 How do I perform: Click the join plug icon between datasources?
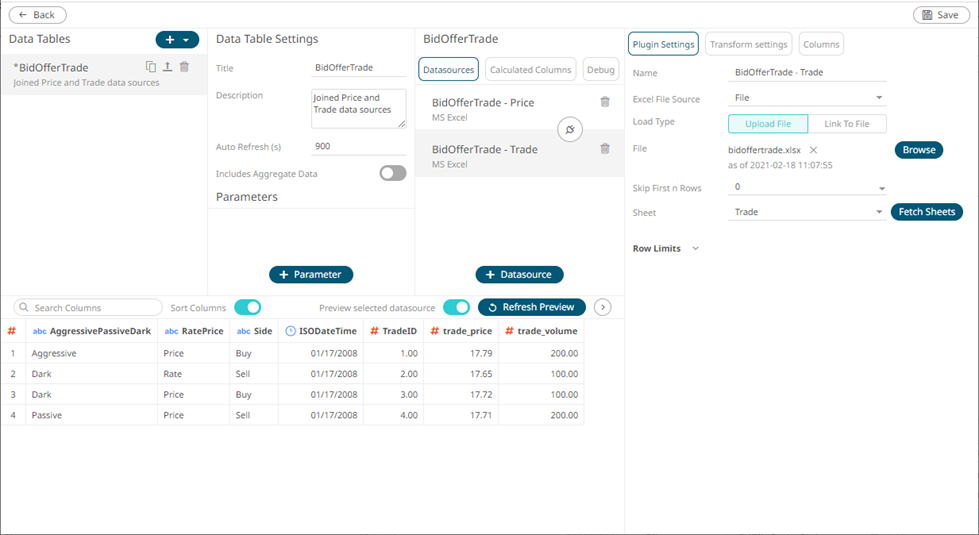[570, 130]
